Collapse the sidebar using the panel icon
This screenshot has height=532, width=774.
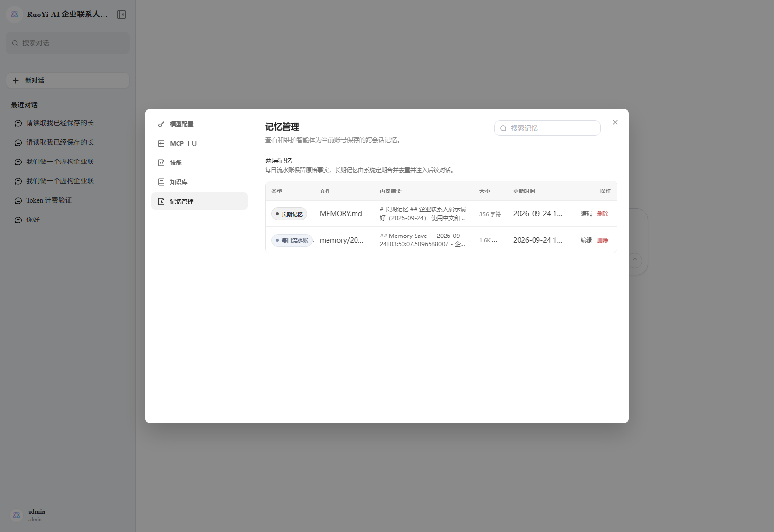pyautogui.click(x=121, y=15)
